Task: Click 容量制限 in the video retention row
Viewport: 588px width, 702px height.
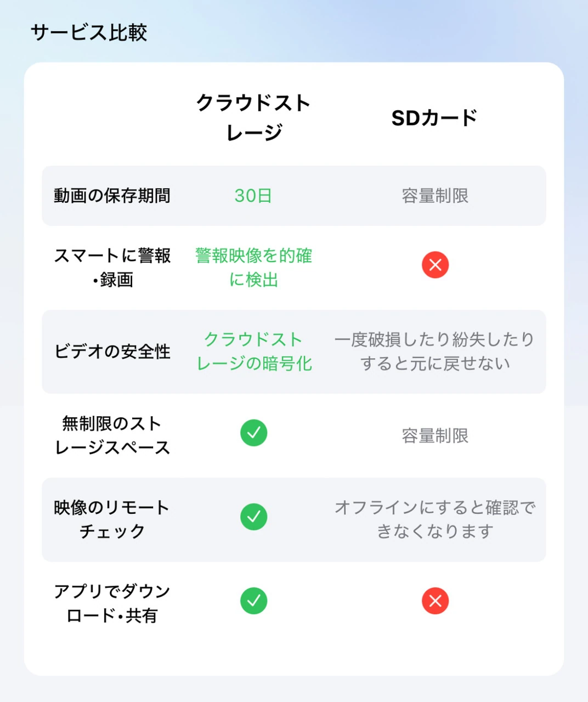Action: (x=435, y=196)
